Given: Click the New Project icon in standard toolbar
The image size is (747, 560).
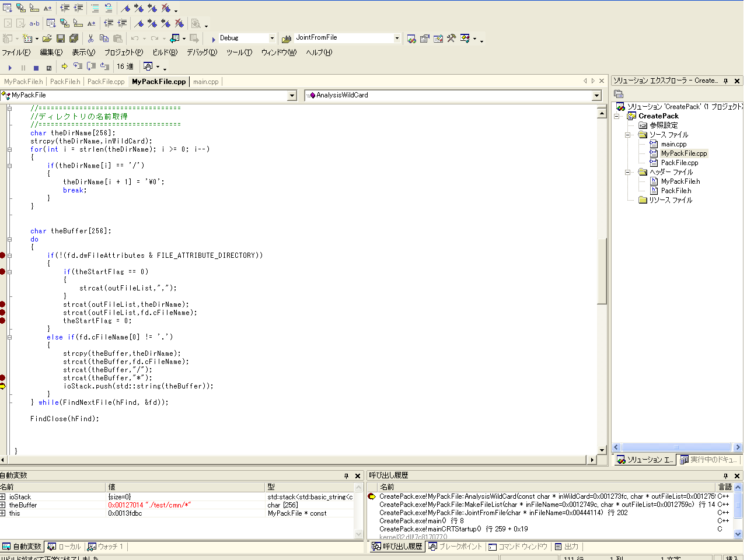Looking at the screenshot, I should click(x=8, y=38).
